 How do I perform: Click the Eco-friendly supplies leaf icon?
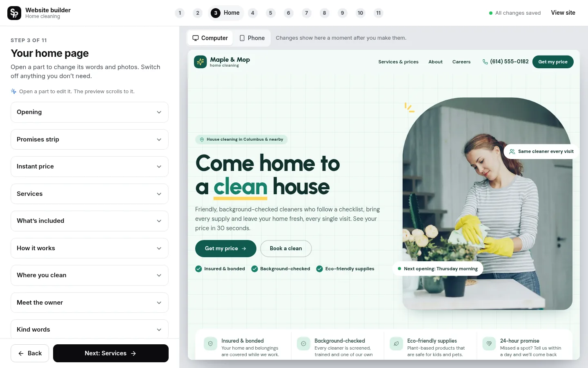(x=396, y=344)
